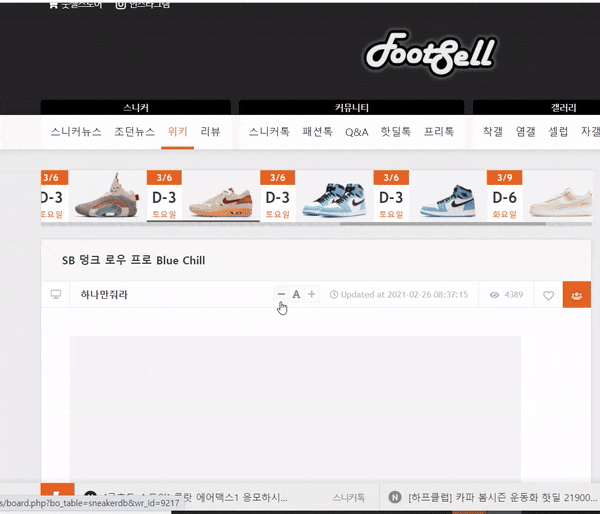Open the 하프클럽 카파 봄시즌 핫딜 post

pyautogui.click(x=502, y=497)
